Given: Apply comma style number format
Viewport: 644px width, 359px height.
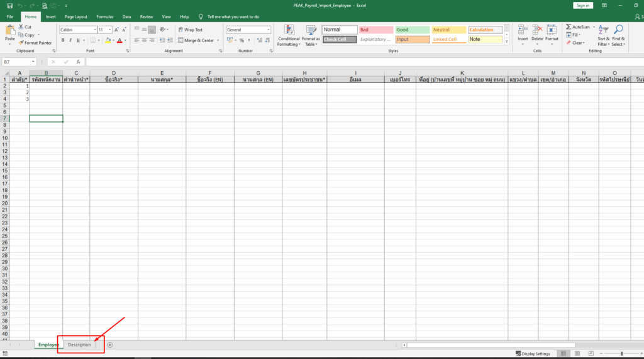Looking at the screenshot, I should pyautogui.click(x=249, y=40).
